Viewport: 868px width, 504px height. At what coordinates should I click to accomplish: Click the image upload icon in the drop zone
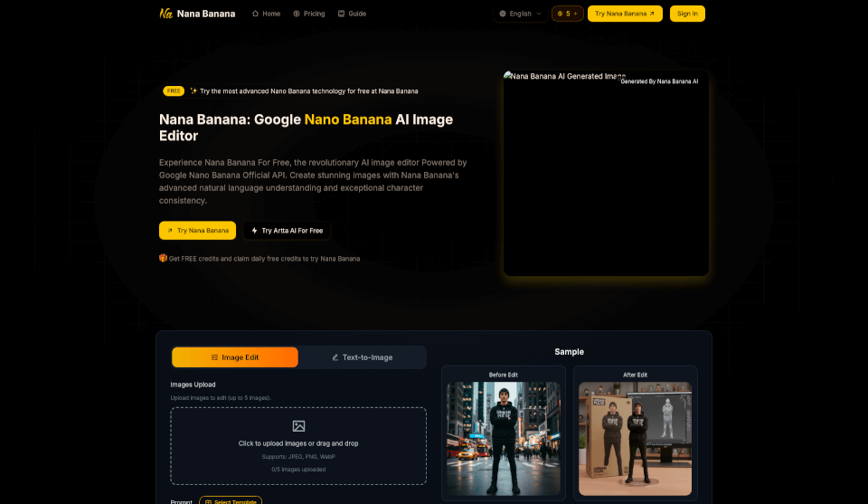coord(298,426)
